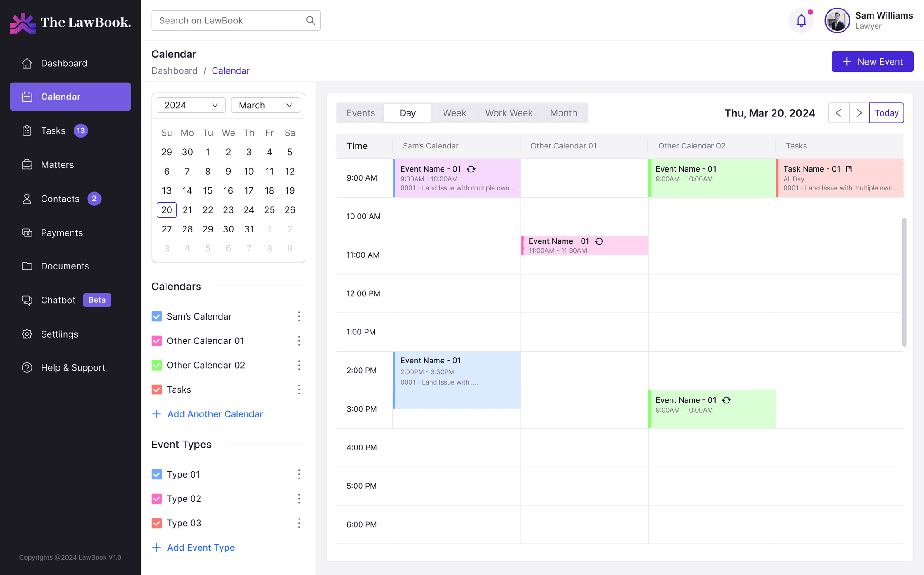The height and width of the screenshot is (575, 924).
Task: Go to next day with right arrow
Action: point(859,113)
